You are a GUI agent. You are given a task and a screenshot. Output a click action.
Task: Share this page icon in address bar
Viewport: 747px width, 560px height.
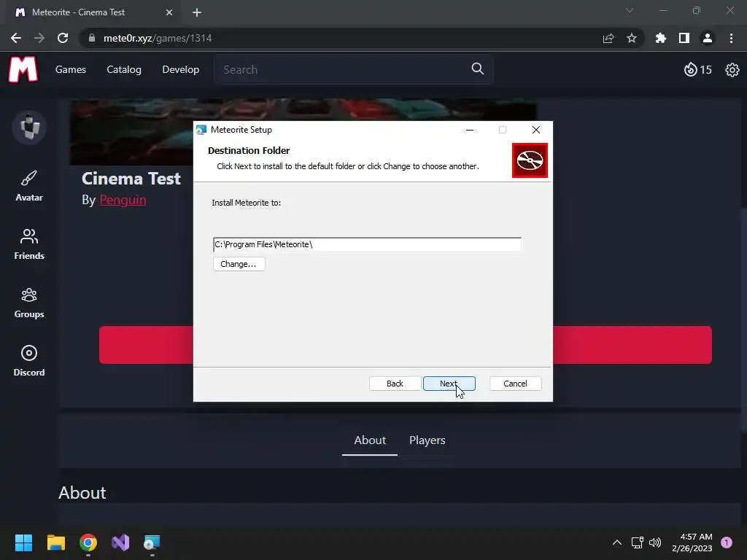tap(608, 38)
